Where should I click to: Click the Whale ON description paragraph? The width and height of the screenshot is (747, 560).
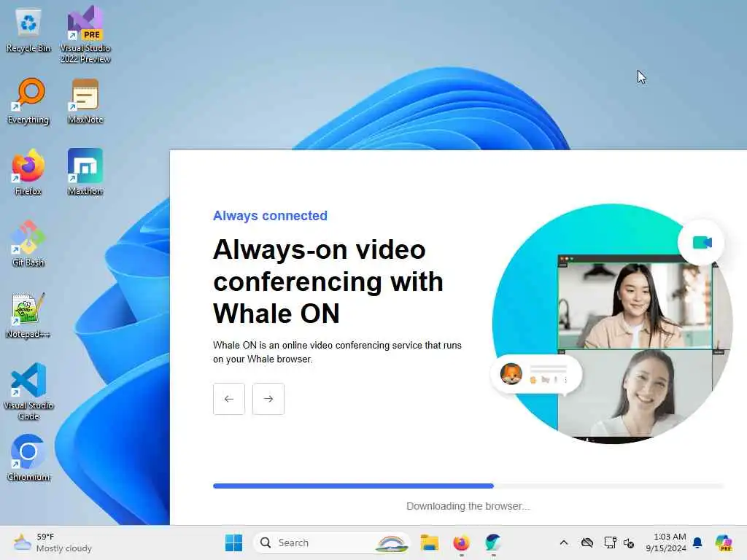coord(337,352)
